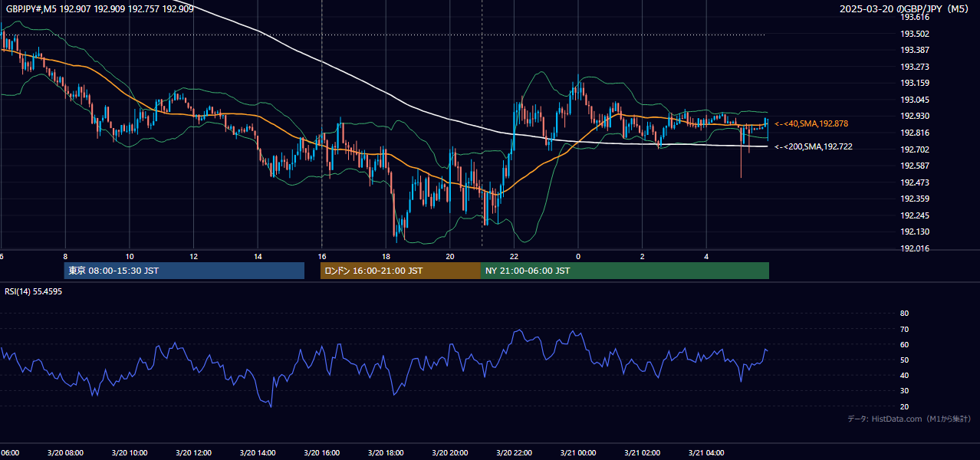Click RSI scale value 80
The width and height of the screenshot is (980, 460).
[x=904, y=314]
